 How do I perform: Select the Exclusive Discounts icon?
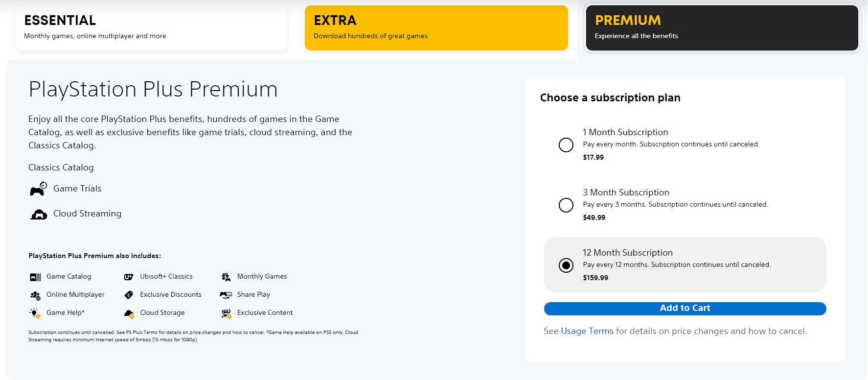click(129, 294)
